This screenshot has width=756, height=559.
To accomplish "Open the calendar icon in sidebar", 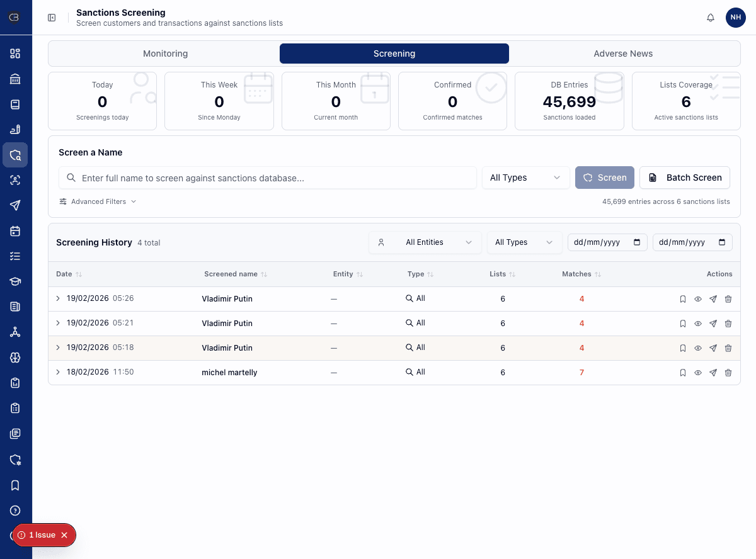I will [x=15, y=231].
